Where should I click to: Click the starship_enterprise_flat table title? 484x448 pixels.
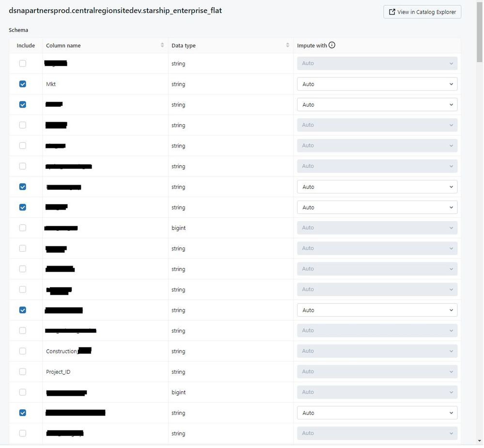(115, 10)
